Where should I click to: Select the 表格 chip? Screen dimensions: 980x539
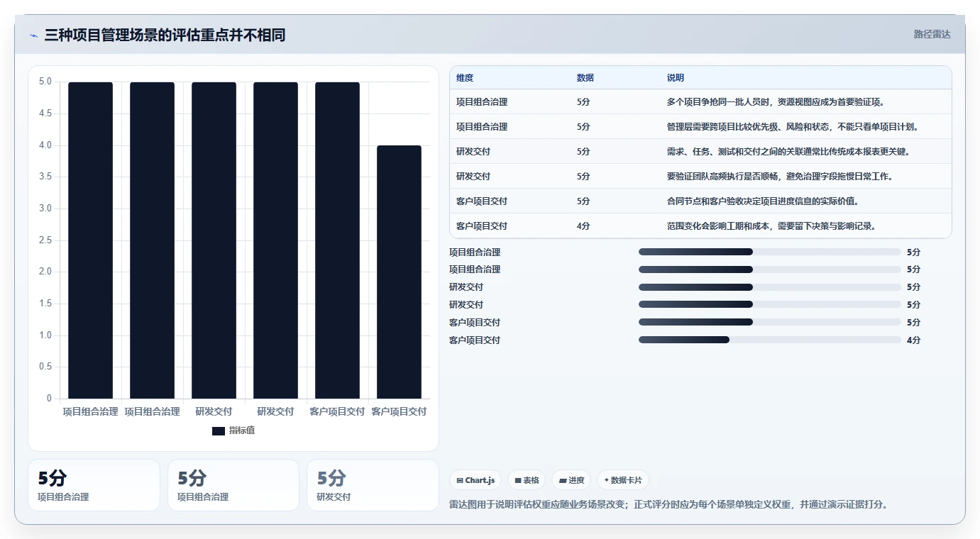527,480
